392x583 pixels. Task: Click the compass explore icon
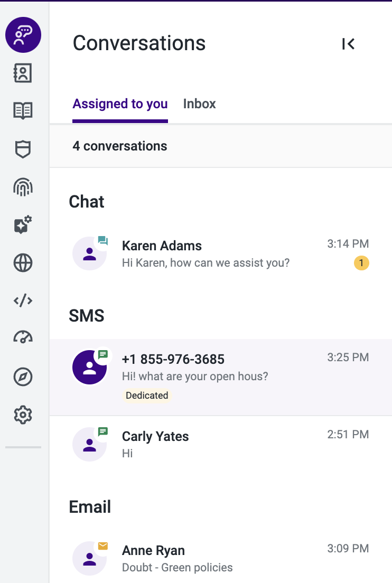pos(23,377)
